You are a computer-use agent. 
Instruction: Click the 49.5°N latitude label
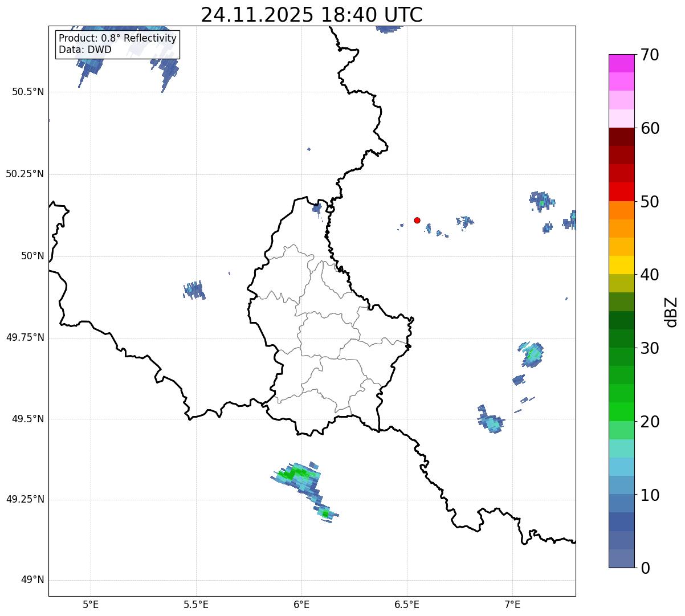pos(28,419)
